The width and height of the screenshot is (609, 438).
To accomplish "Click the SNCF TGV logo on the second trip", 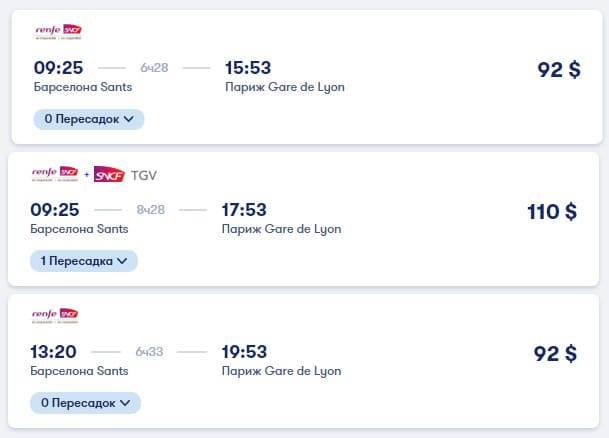I will click(x=125, y=175).
